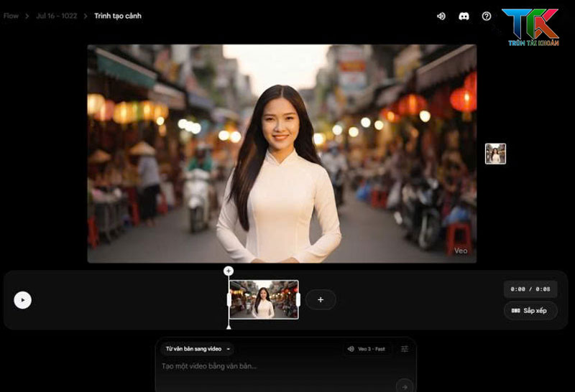Toggle the sound speaker icon in header
Viewport: 575px width, 392px height.
[441, 16]
